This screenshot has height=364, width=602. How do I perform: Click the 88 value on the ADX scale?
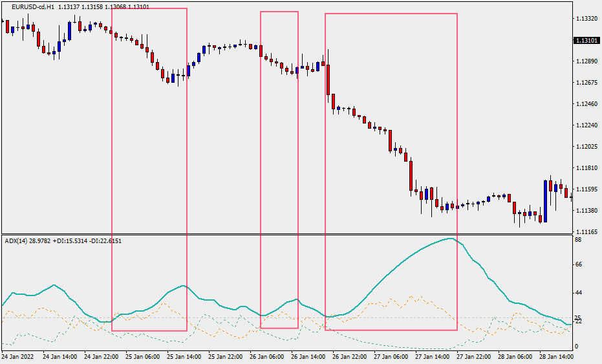(577, 240)
